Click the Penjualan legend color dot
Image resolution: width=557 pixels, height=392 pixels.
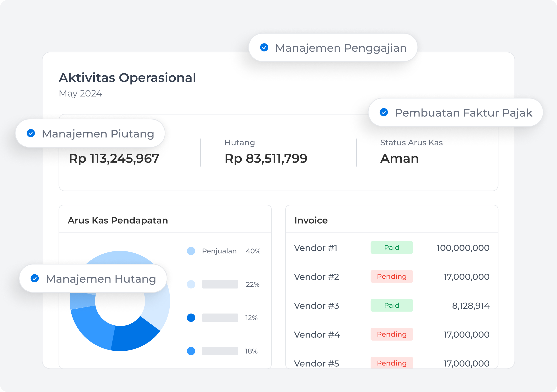[x=191, y=251]
